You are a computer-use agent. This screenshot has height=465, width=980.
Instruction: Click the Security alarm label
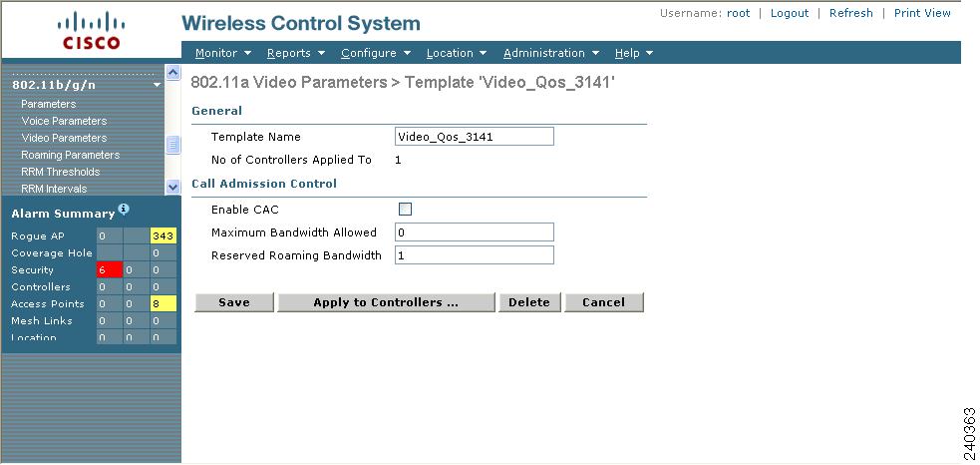(x=33, y=269)
